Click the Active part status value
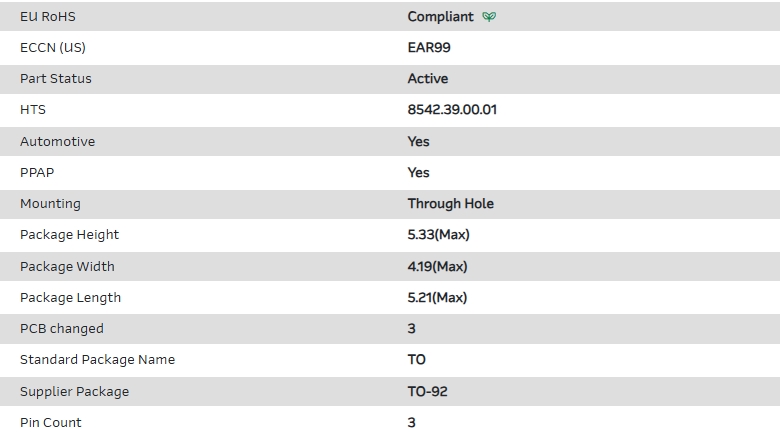Screen dimensions: 780x432 [x=427, y=78]
